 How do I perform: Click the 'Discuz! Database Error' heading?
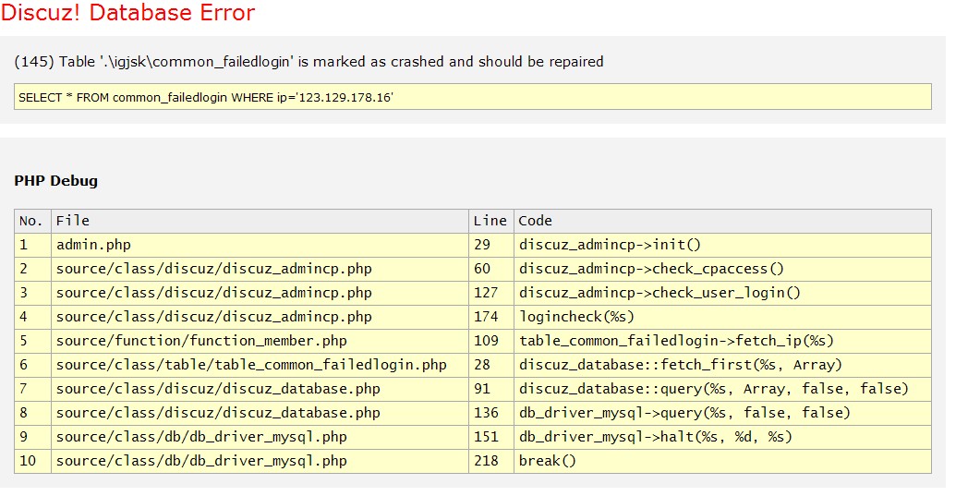point(128,13)
